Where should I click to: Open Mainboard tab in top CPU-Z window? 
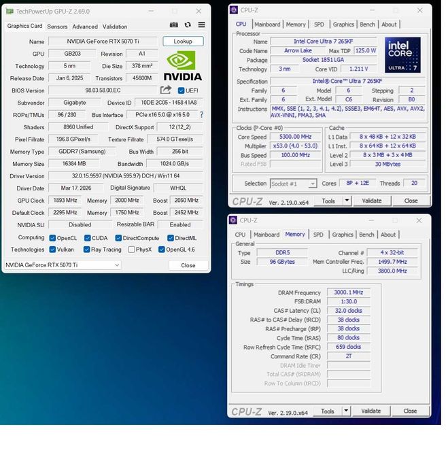267,24
